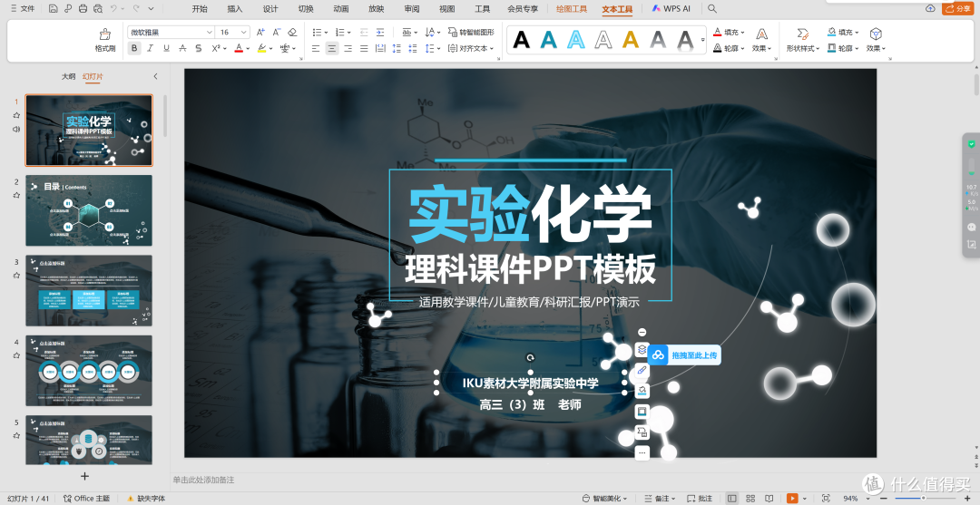Click fit-to-window icon in status bar
The image size is (980, 505).
(826, 498)
